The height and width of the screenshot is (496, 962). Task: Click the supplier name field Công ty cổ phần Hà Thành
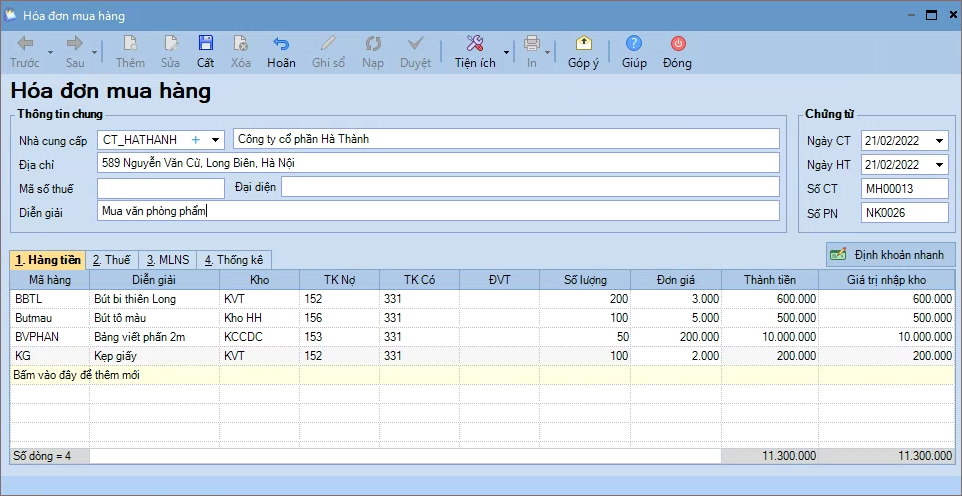click(x=506, y=139)
